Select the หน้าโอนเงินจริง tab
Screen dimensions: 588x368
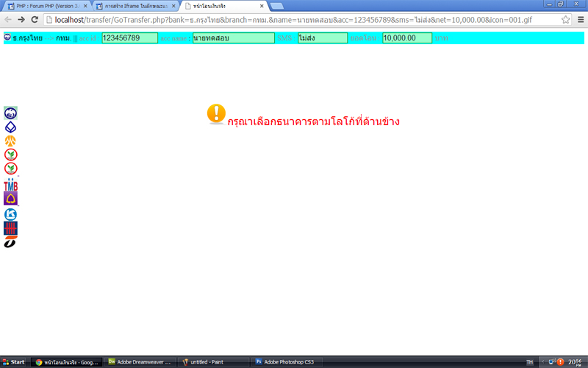coord(224,6)
